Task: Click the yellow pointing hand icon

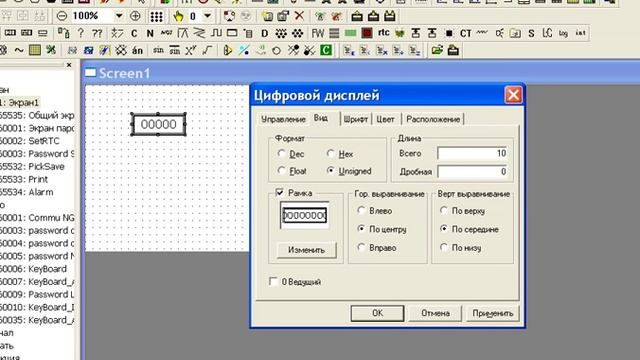Action: (x=178, y=16)
